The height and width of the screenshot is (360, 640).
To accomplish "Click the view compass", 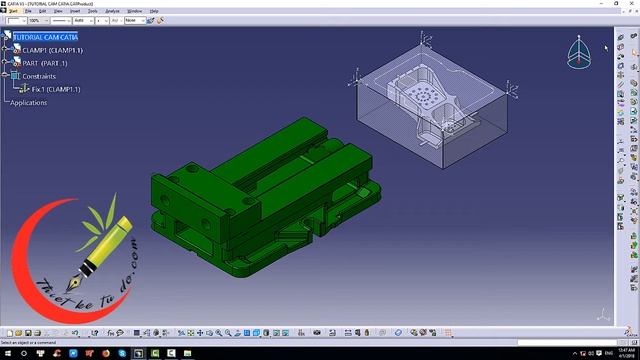I will [x=578, y=52].
